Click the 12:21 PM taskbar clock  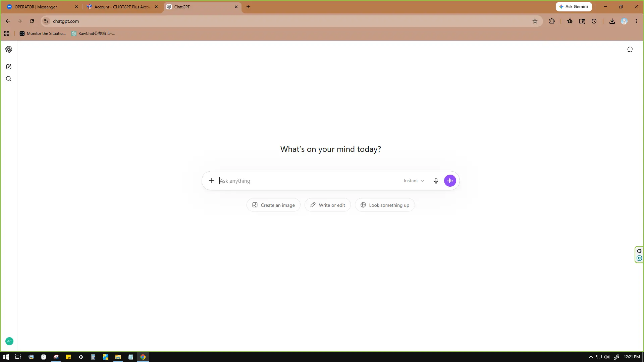[632, 357]
